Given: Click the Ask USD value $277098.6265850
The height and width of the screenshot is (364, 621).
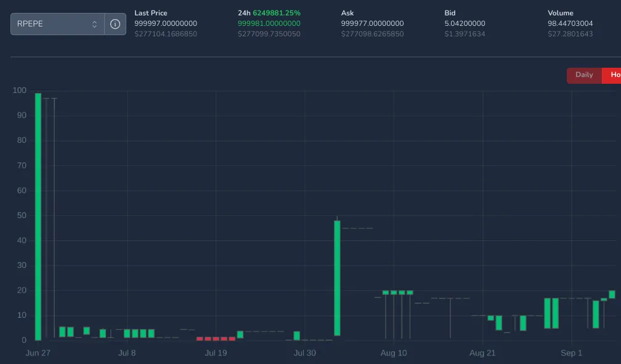Looking at the screenshot, I should [372, 34].
